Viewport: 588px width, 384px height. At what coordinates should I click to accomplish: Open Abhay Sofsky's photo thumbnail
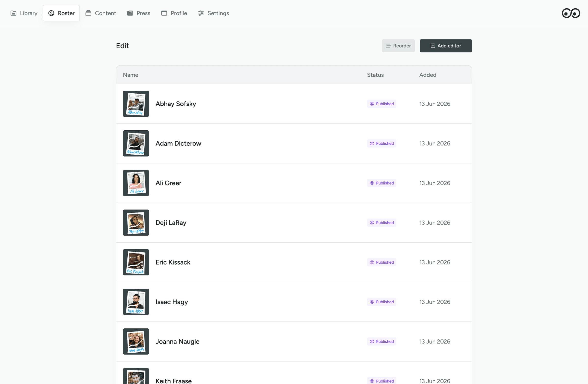click(x=136, y=104)
